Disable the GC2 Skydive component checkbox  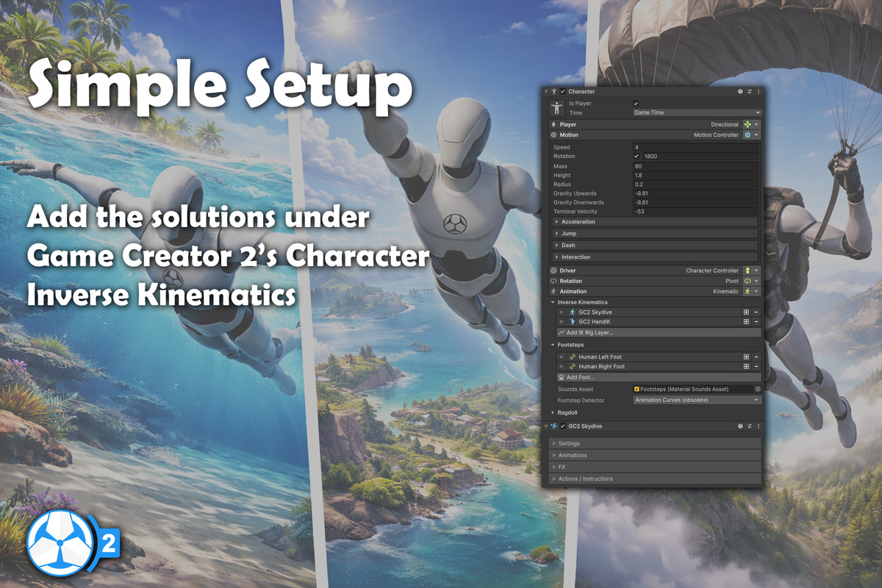pos(562,426)
